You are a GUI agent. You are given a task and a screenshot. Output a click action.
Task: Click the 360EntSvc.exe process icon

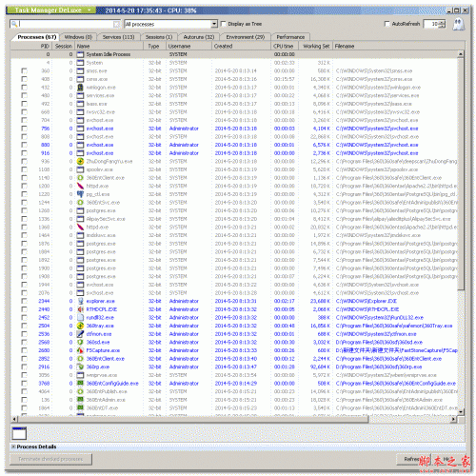(x=81, y=203)
